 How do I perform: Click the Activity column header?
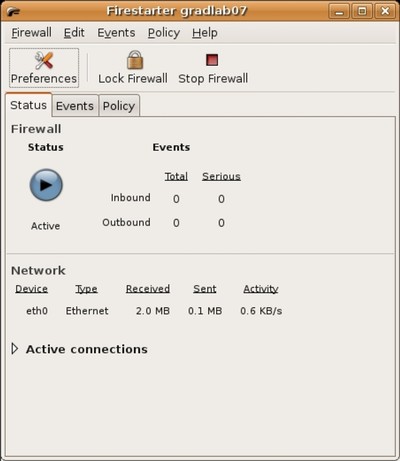(x=261, y=289)
